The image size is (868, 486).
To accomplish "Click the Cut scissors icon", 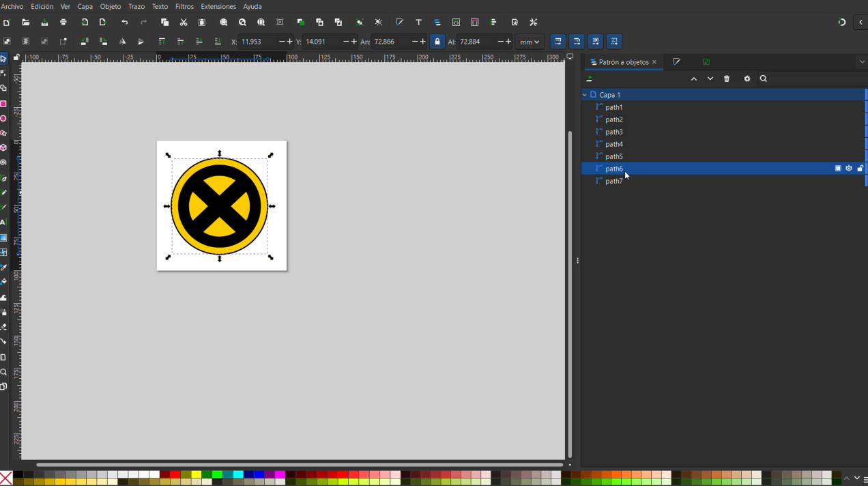I will click(184, 23).
